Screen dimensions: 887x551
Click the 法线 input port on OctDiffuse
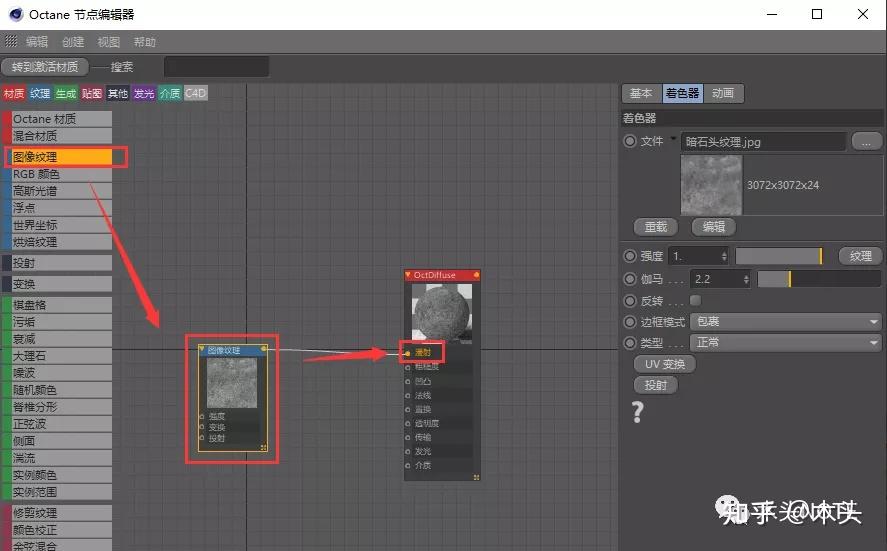(407, 395)
